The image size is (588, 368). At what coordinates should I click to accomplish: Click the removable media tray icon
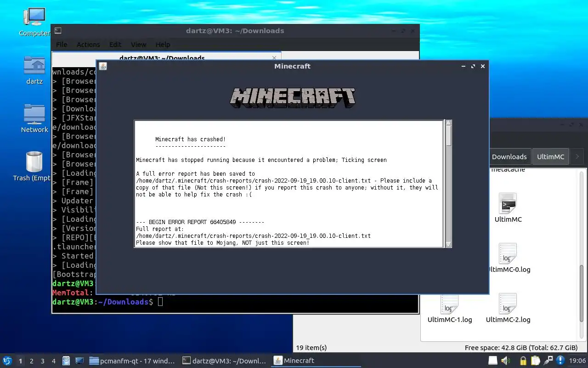tap(492, 361)
